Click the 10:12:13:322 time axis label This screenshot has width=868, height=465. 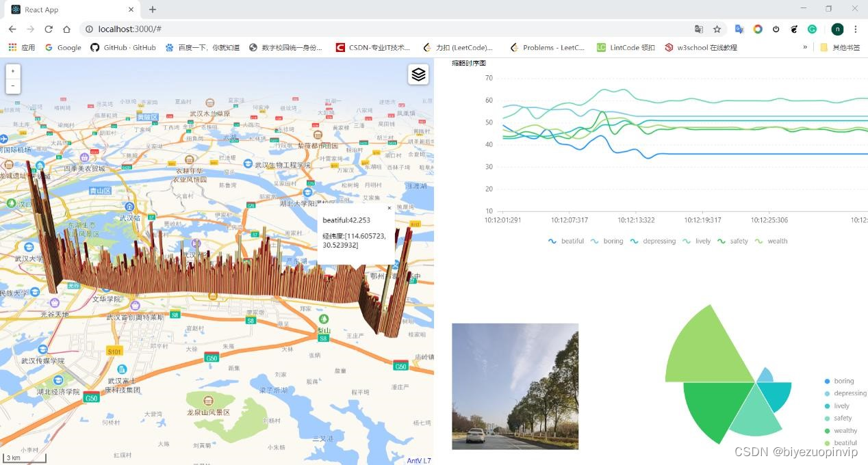636,220
